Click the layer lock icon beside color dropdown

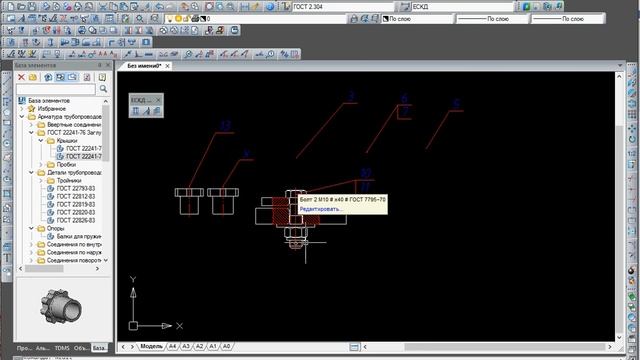point(354,18)
